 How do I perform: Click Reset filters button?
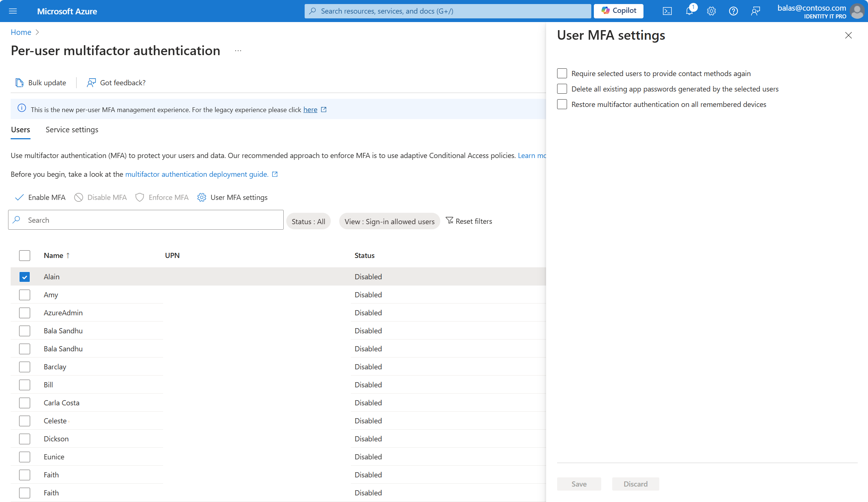pos(469,220)
